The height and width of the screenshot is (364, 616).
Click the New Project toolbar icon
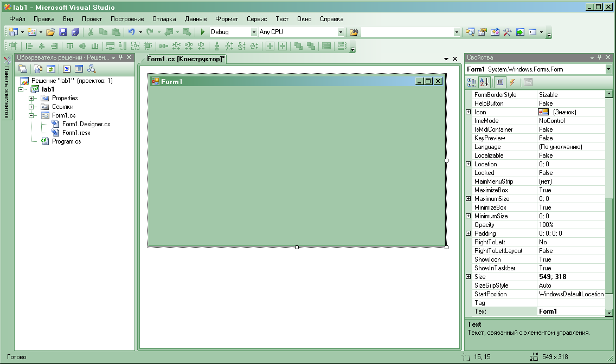pyautogui.click(x=14, y=32)
